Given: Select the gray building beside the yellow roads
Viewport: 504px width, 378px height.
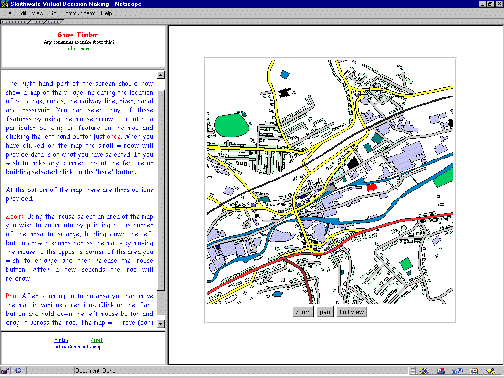Looking at the screenshot, I should 330,188.
